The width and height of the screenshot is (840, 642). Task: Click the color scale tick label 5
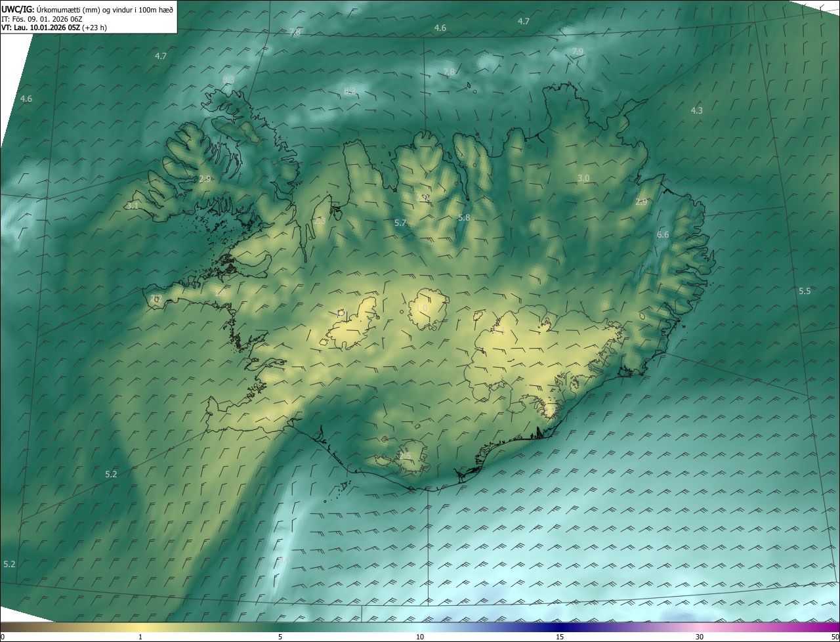pyautogui.click(x=280, y=637)
